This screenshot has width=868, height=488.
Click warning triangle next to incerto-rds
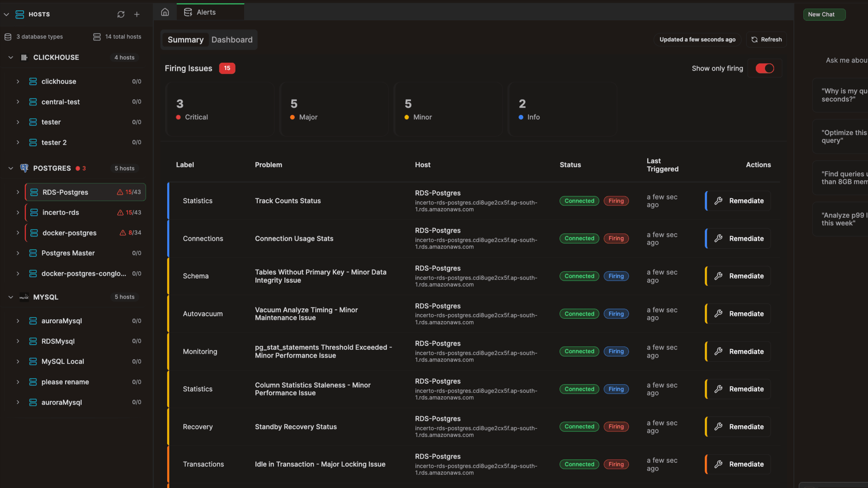coord(120,212)
